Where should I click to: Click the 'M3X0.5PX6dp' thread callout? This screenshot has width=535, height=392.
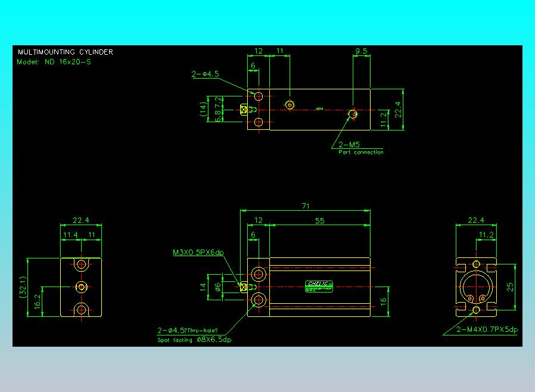(x=198, y=253)
